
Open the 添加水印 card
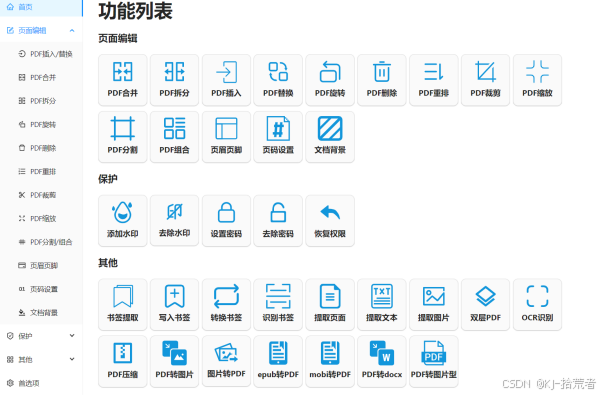pos(122,220)
